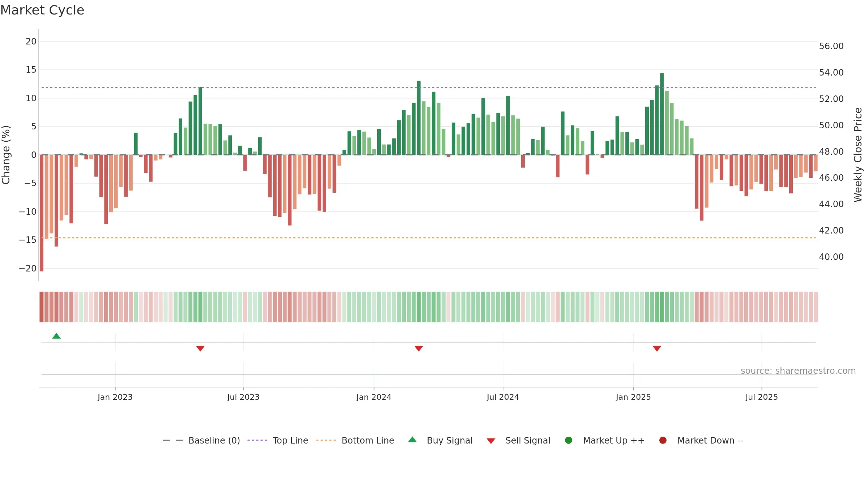Click the dark red Market Down legend circle

pyautogui.click(x=663, y=440)
